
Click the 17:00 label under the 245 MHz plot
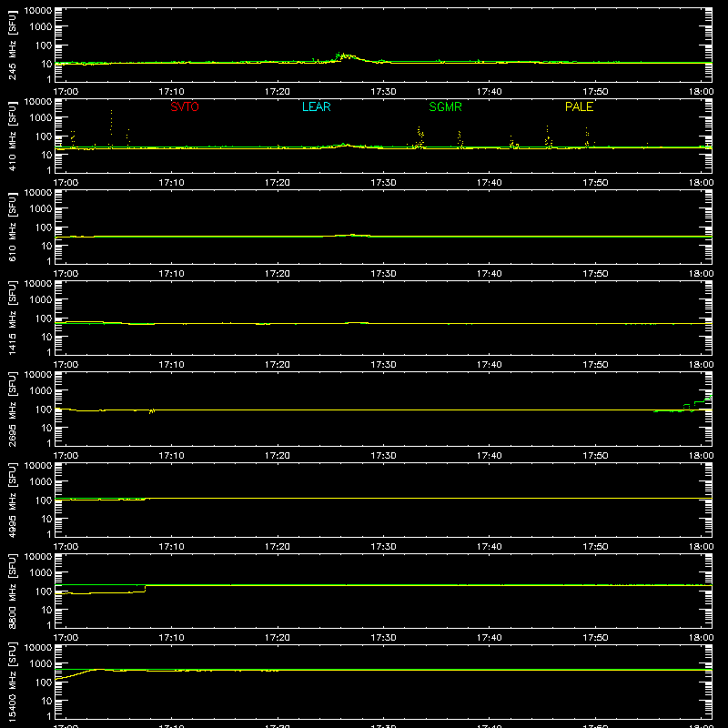66,92
